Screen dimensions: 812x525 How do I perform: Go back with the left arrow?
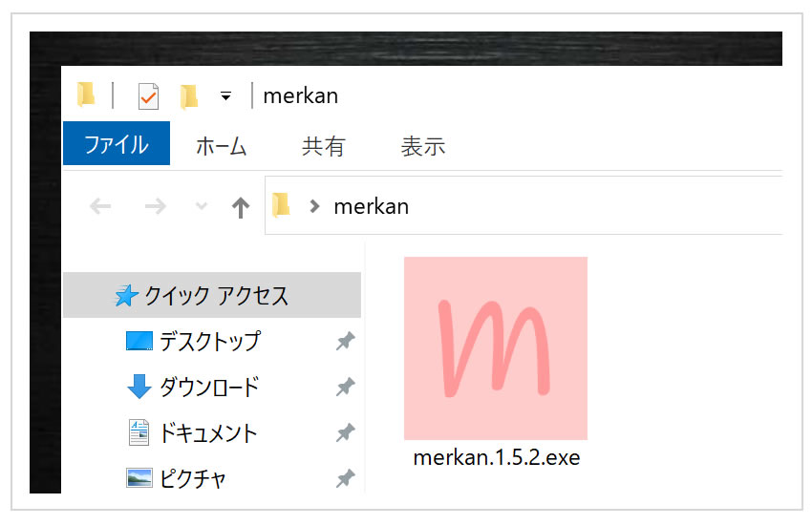[100, 206]
